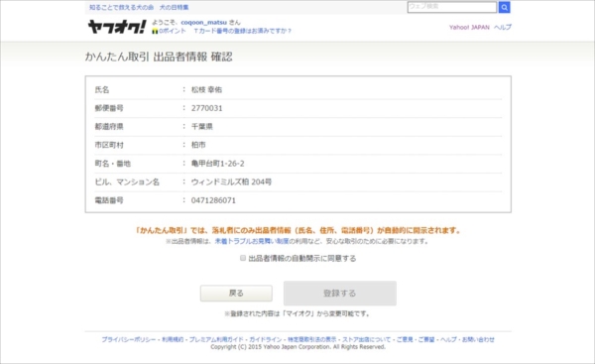Click the building value ウィンドミルズ柏 204号

click(231, 182)
